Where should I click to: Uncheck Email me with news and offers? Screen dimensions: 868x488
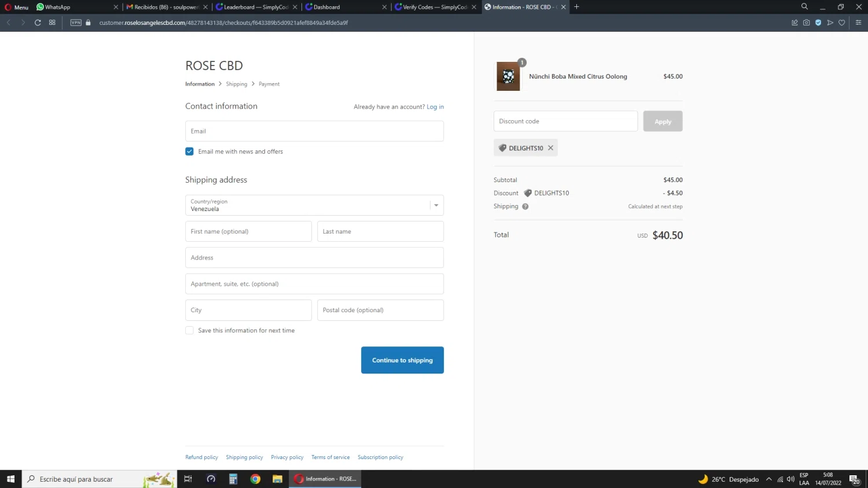189,151
